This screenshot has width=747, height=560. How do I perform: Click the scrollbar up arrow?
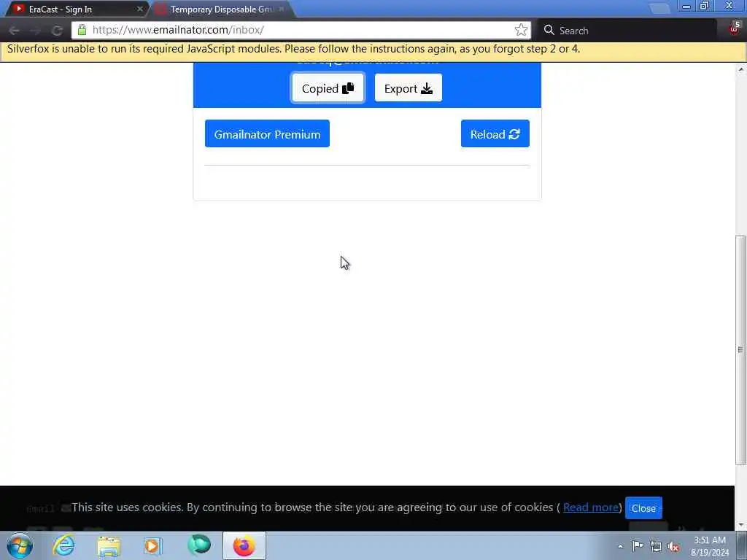pos(740,69)
